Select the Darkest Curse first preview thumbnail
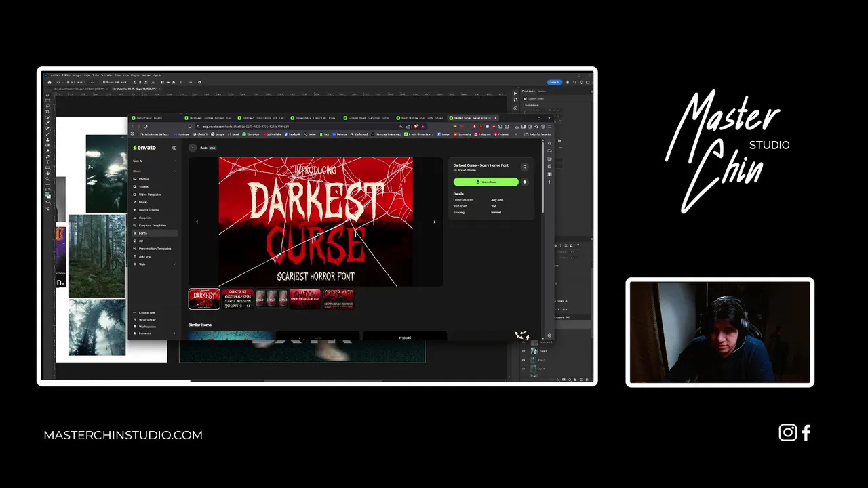Image resolution: width=868 pixels, height=488 pixels. point(204,299)
